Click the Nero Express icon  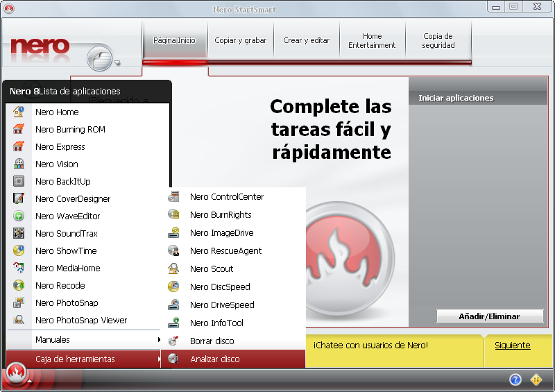[x=19, y=146]
